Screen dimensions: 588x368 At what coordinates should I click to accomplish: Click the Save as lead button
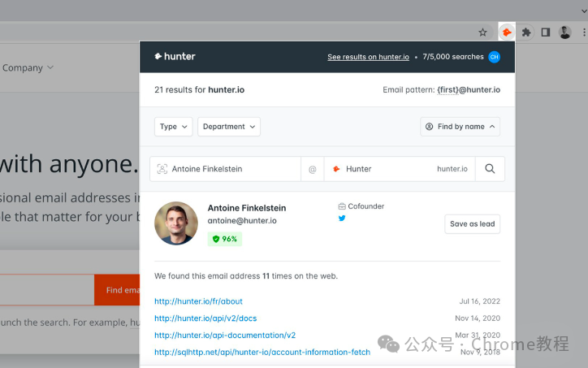472,224
